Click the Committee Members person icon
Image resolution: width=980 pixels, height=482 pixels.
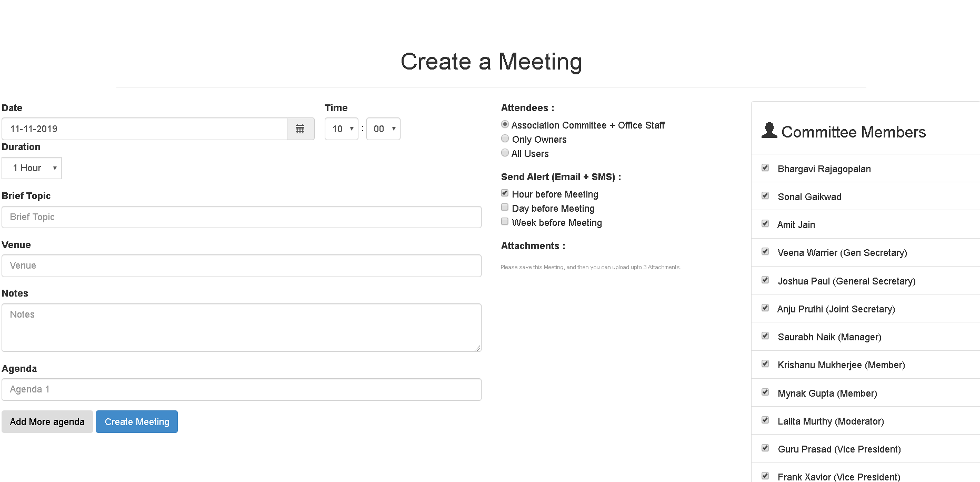click(x=769, y=131)
